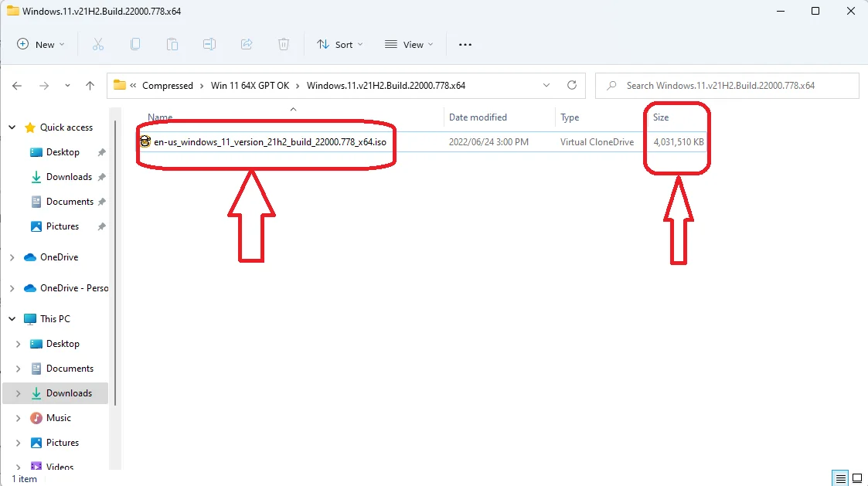Viewport: 868px width, 486px height.
Task: Click the Copy icon in toolbar
Action: 135,45
